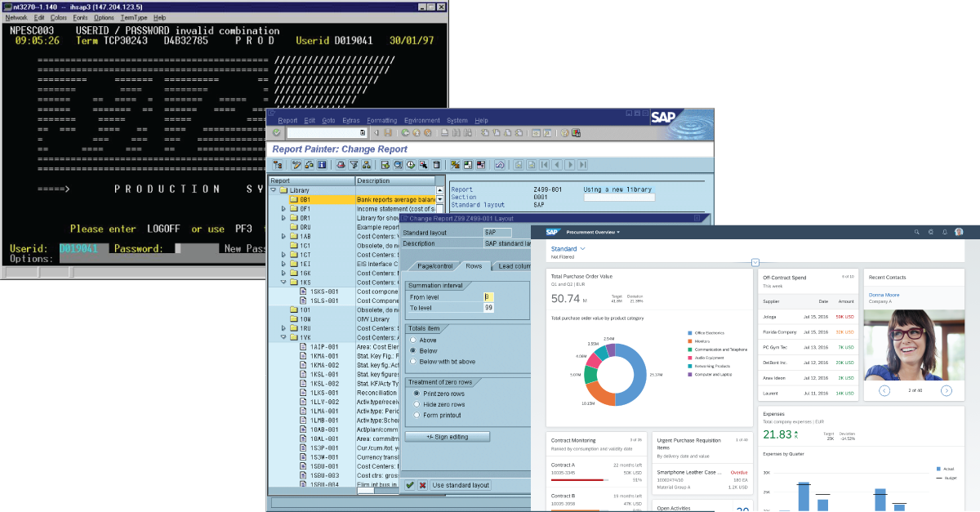The width and height of the screenshot is (980, 512).
Task: Click the Customize local layout icon
Action: coord(577,133)
